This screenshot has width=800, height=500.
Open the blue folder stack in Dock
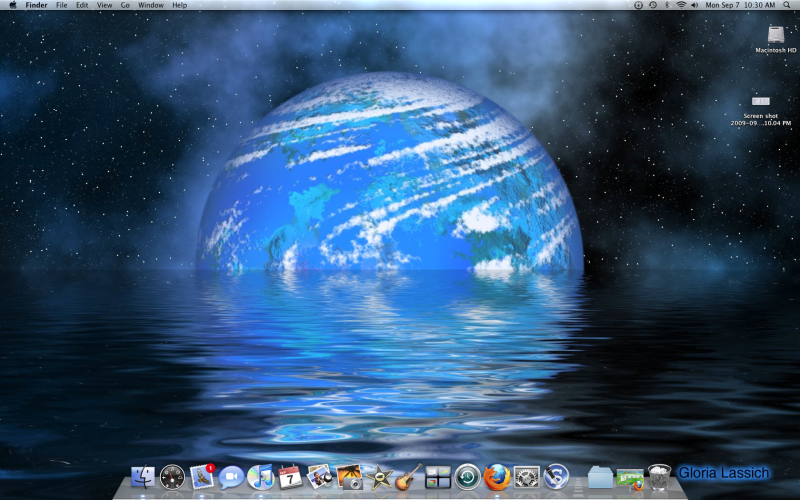click(600, 478)
